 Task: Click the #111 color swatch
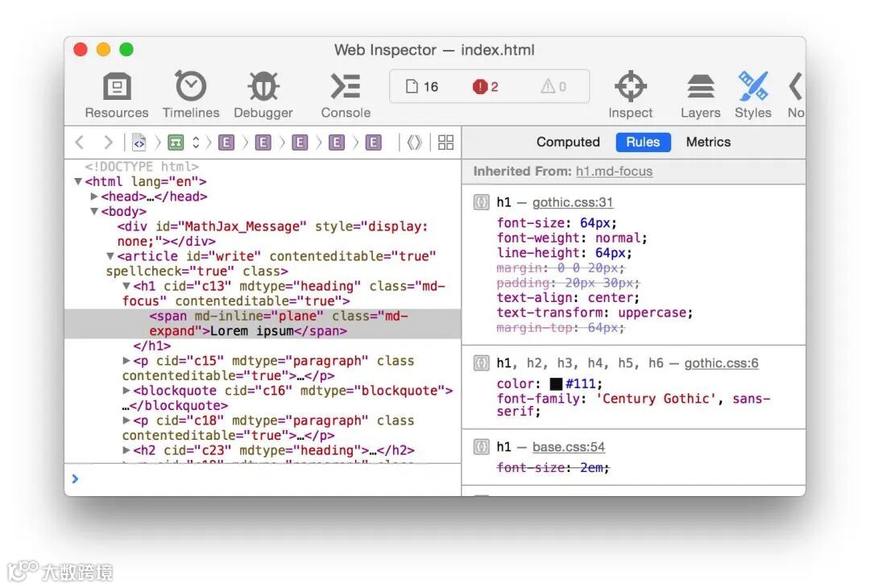556,384
